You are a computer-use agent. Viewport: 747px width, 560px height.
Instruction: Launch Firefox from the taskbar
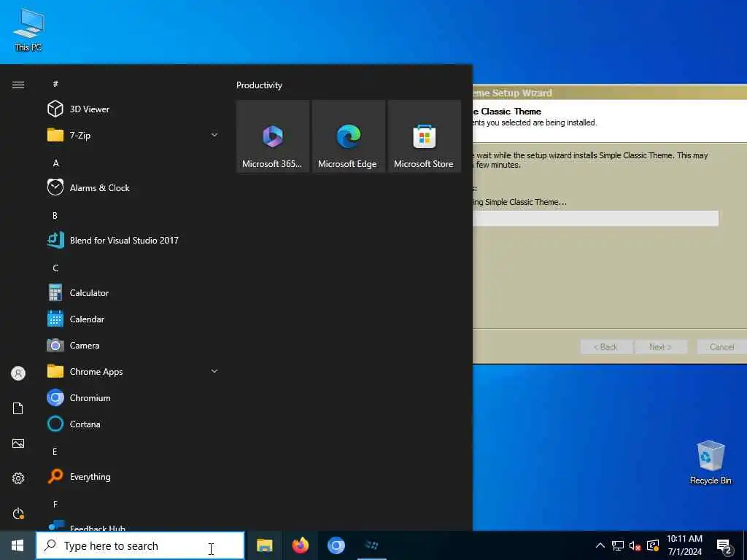click(300, 545)
